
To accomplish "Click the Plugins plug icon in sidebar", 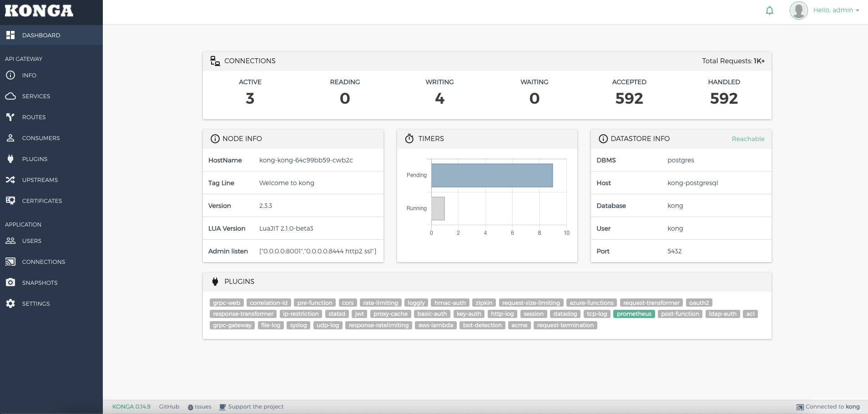I will tap(10, 159).
